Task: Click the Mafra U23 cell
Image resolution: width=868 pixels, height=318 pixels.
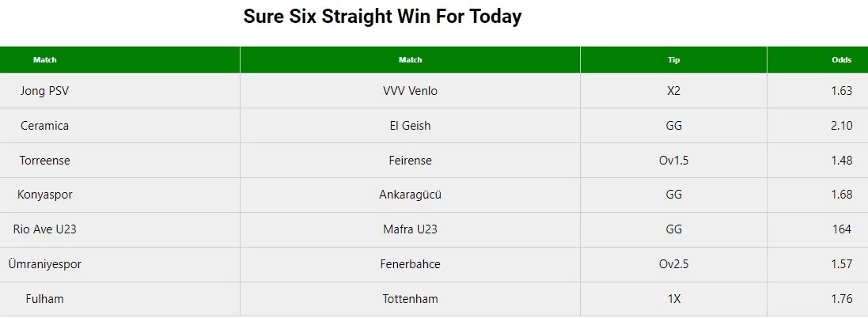Action: click(x=410, y=229)
